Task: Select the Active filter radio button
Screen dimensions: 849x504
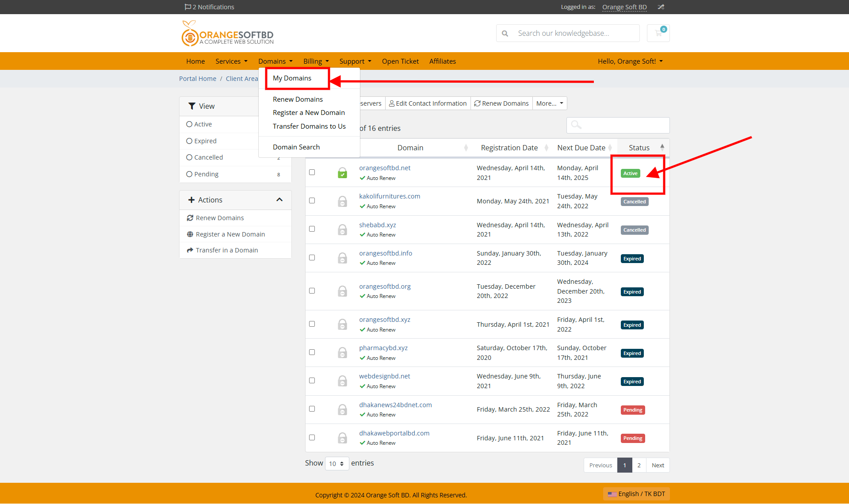Action: tap(190, 124)
